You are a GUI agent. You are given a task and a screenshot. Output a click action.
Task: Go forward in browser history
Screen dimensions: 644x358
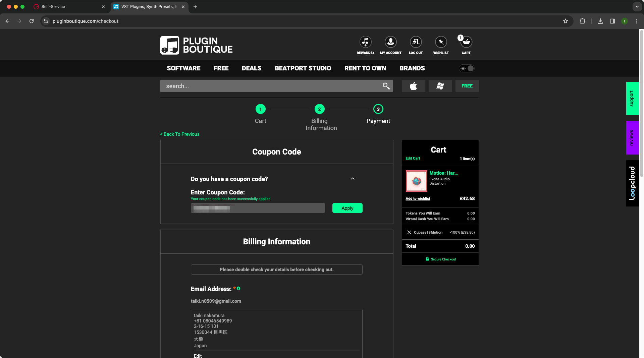[x=19, y=21]
